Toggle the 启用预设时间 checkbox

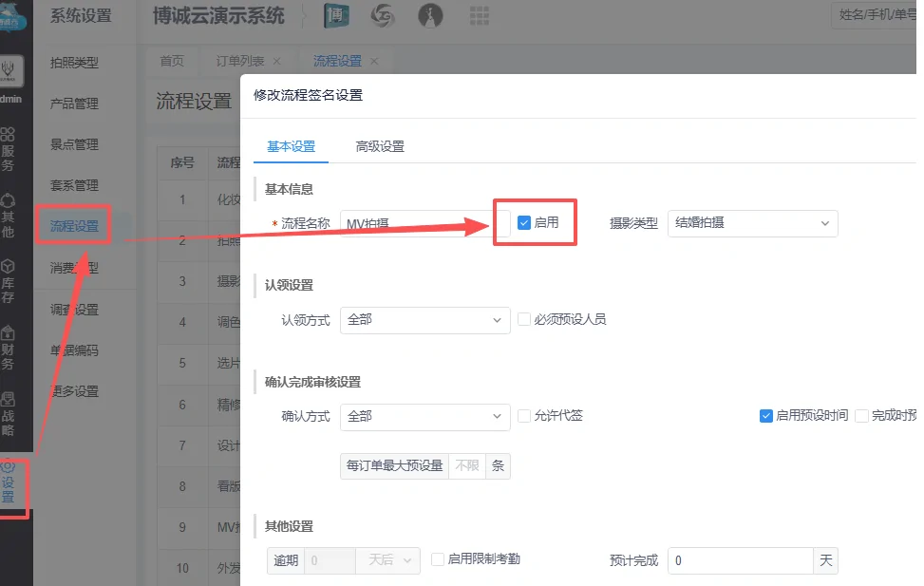coord(765,416)
